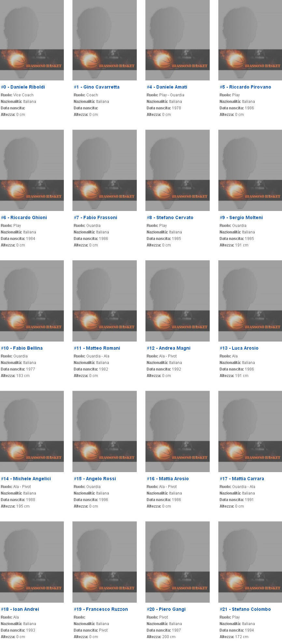
Task: Open the #4 - Daniele Amati link
Action: (167, 87)
